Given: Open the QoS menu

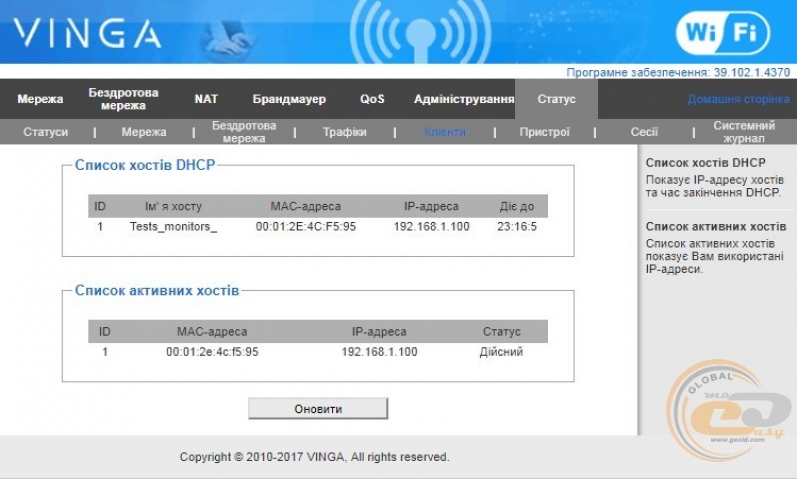Looking at the screenshot, I should (x=372, y=99).
